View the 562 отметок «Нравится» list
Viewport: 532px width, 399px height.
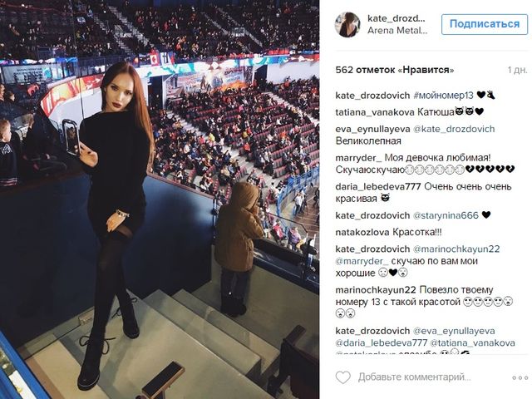pyautogui.click(x=395, y=70)
